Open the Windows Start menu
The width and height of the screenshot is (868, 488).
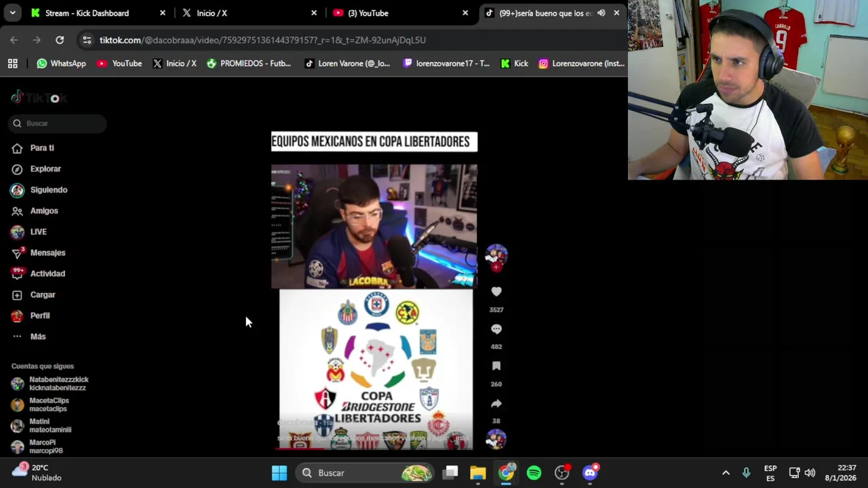pos(279,473)
